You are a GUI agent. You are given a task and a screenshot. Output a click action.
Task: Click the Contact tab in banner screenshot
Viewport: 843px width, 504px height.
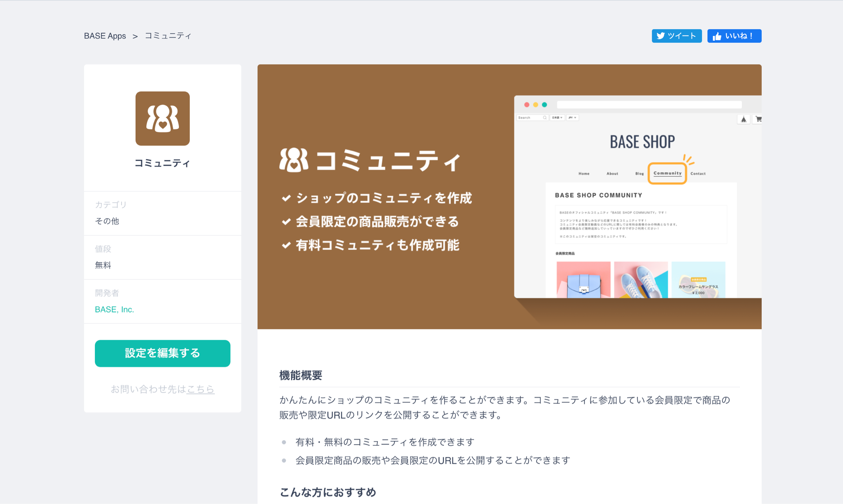pyautogui.click(x=698, y=174)
